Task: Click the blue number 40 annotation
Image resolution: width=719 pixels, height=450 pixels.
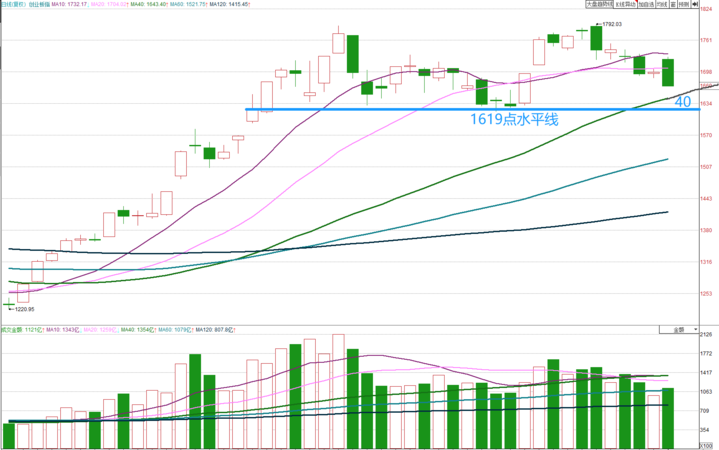Action: click(683, 102)
